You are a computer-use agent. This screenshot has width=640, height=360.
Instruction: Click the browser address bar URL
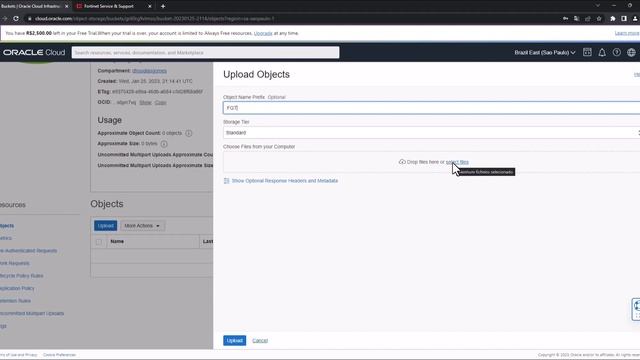point(154,18)
